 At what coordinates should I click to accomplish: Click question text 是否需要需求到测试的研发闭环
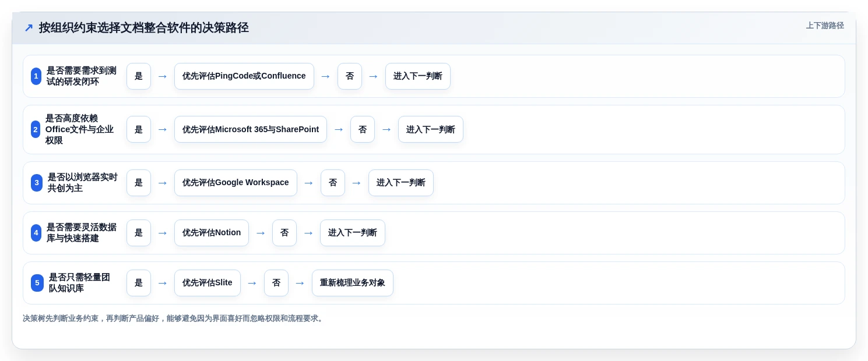pyautogui.click(x=82, y=76)
